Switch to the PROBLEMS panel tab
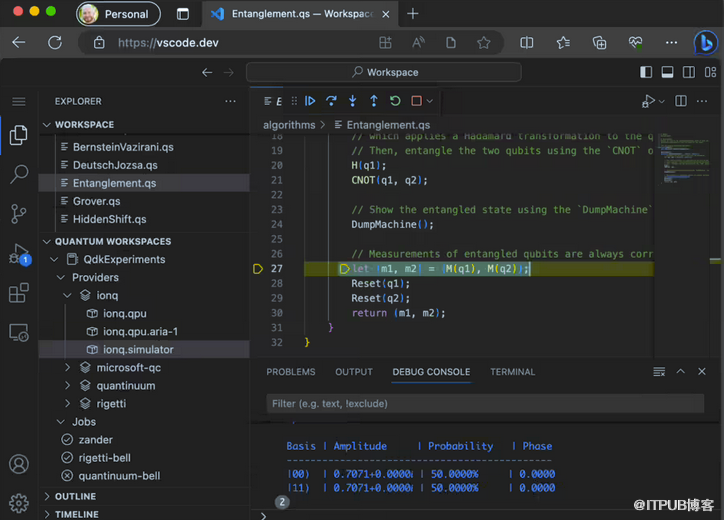 pyautogui.click(x=290, y=372)
